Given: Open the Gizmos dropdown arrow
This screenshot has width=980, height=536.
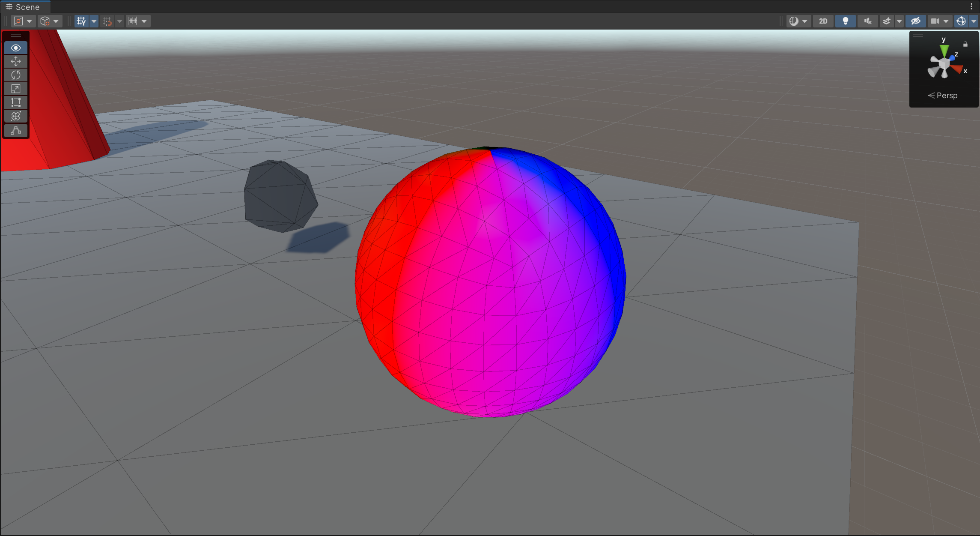Looking at the screenshot, I should coord(974,21).
